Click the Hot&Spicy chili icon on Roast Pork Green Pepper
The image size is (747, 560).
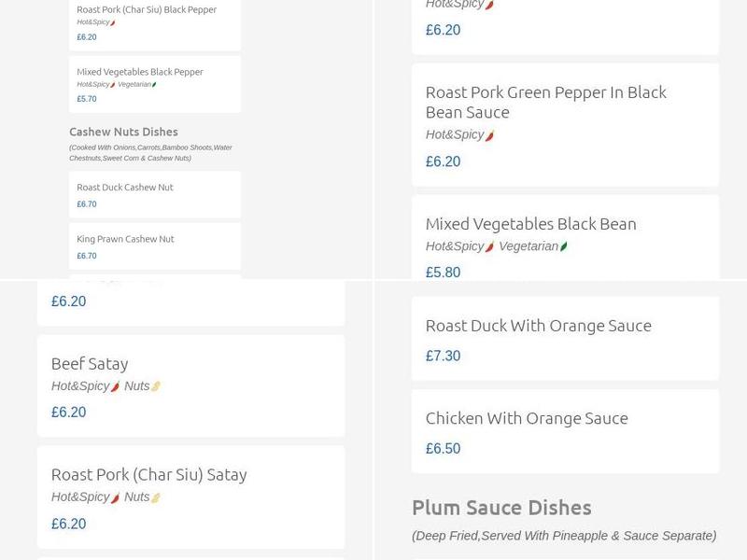pos(490,136)
